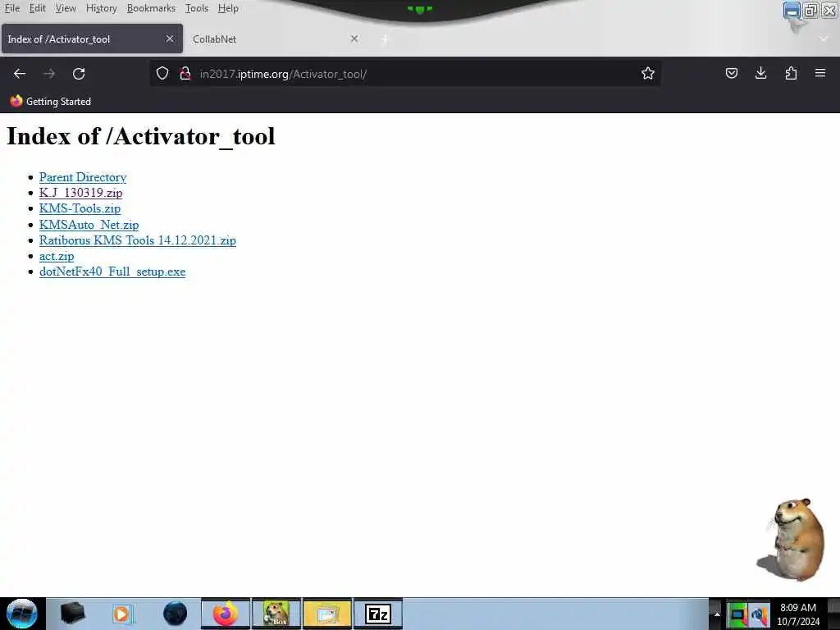Click the address bar URL field
This screenshot has width=840, height=630.
(404, 74)
